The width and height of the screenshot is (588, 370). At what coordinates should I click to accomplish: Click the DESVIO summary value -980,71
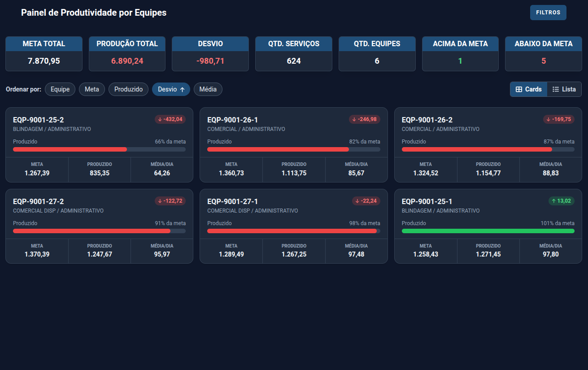(x=210, y=61)
